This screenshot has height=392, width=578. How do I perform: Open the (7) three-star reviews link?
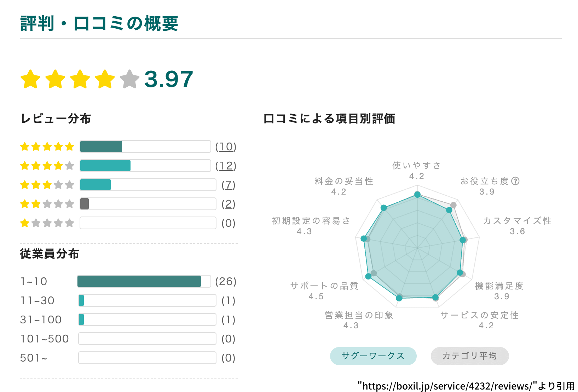228,185
